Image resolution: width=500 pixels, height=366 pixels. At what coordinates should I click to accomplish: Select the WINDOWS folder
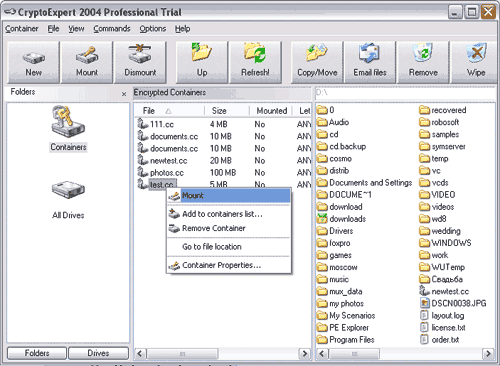click(x=445, y=243)
